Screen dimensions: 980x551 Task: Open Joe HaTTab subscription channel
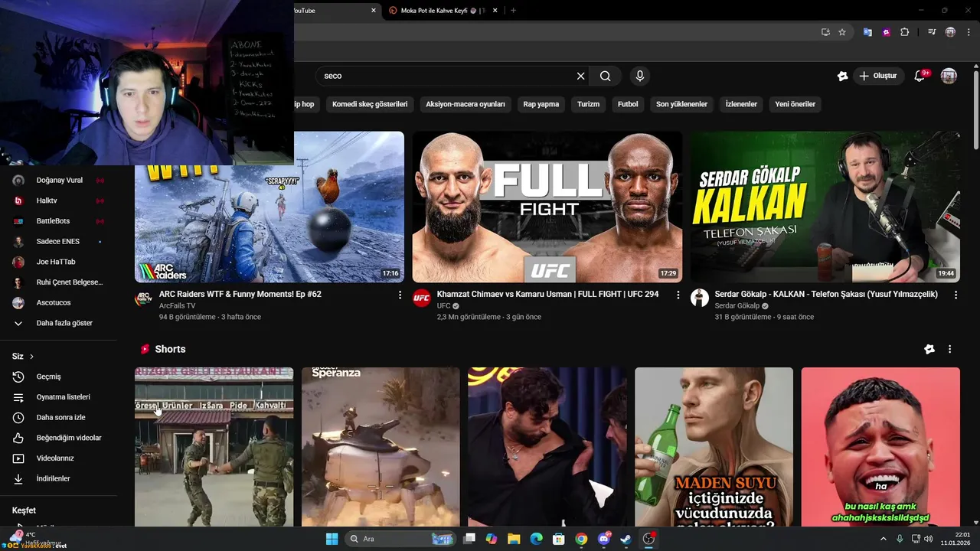(x=58, y=262)
